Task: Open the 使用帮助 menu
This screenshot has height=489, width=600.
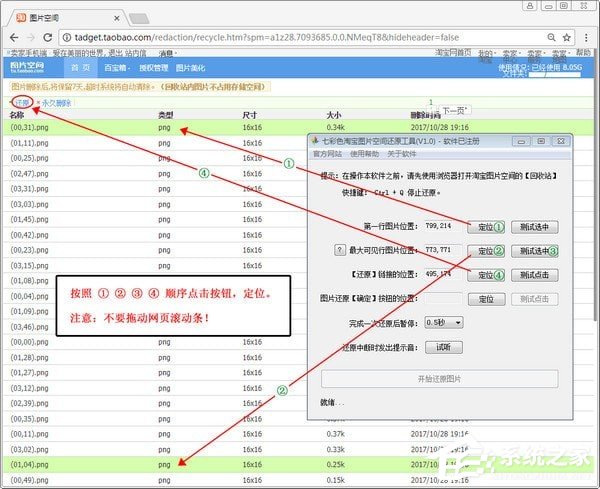Action: coord(364,154)
